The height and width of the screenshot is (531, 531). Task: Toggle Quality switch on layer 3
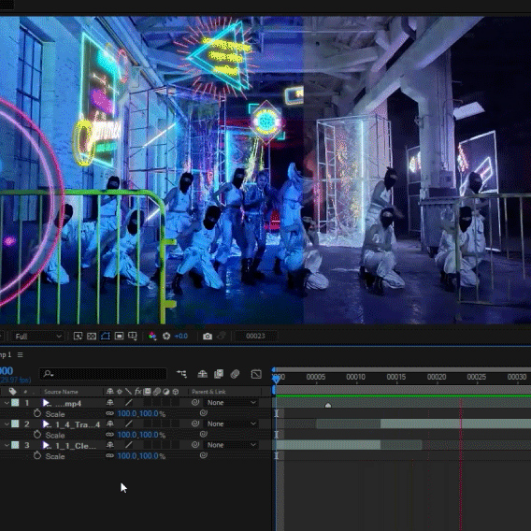click(x=129, y=445)
